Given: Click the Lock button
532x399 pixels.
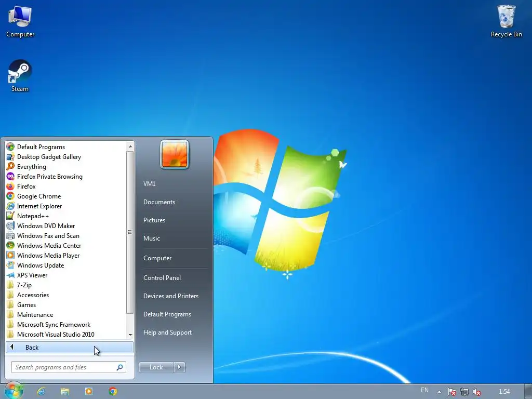Looking at the screenshot, I should (x=156, y=367).
